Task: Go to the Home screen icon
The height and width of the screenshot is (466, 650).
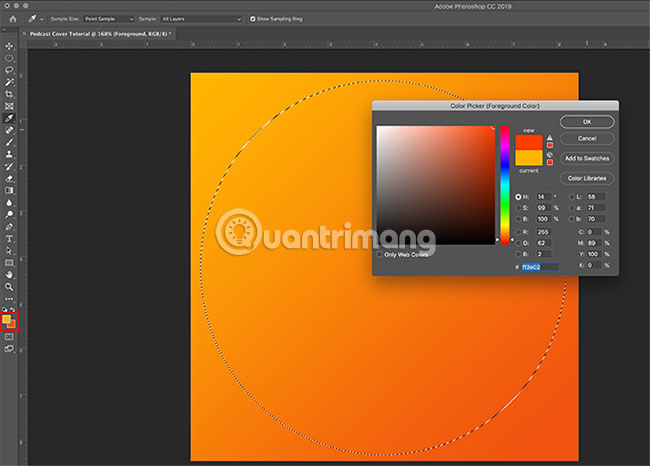Action: pyautogui.click(x=13, y=19)
